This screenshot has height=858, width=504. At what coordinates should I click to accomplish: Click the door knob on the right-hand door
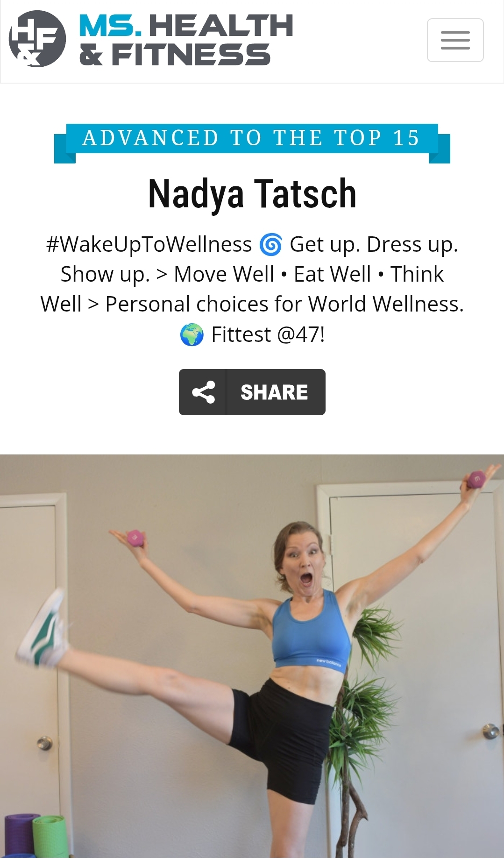[x=490, y=731]
